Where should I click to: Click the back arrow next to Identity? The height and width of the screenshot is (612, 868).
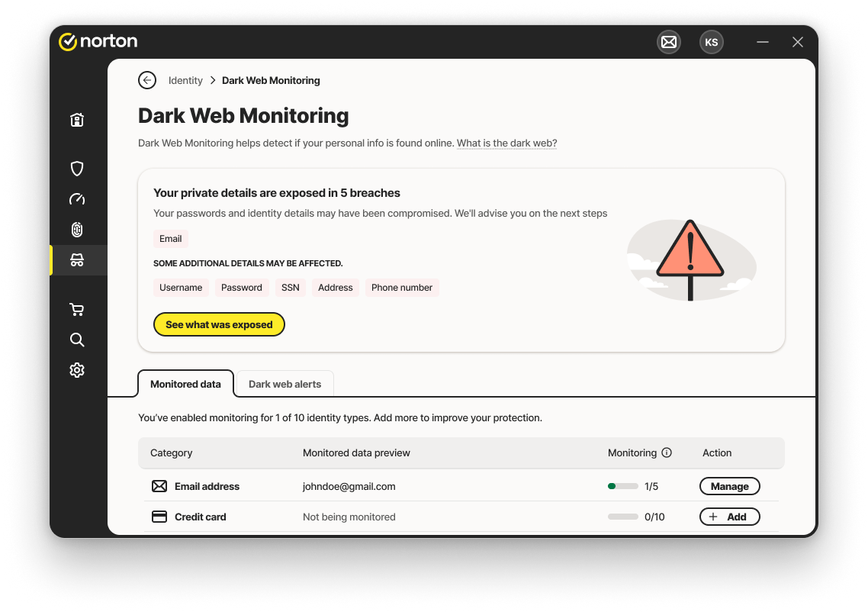tap(147, 80)
